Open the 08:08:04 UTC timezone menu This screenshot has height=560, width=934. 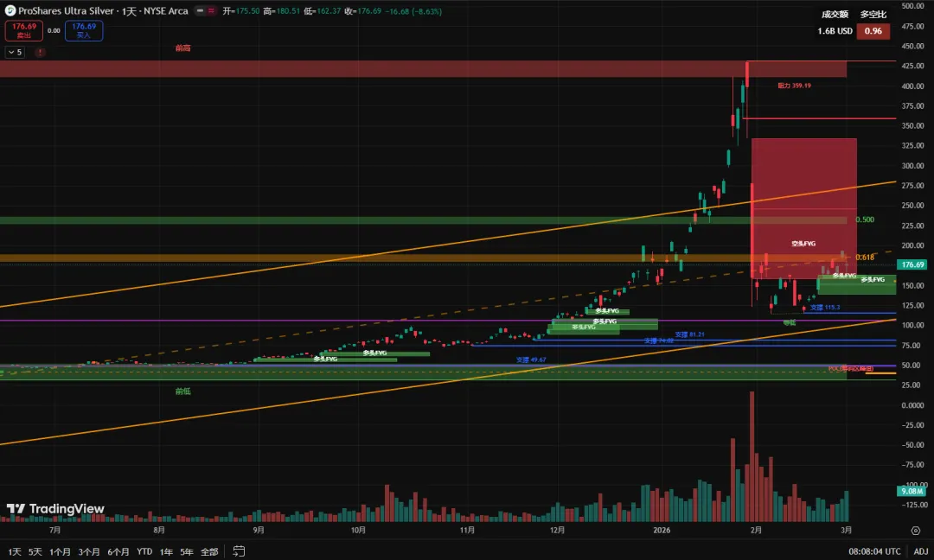point(873,551)
